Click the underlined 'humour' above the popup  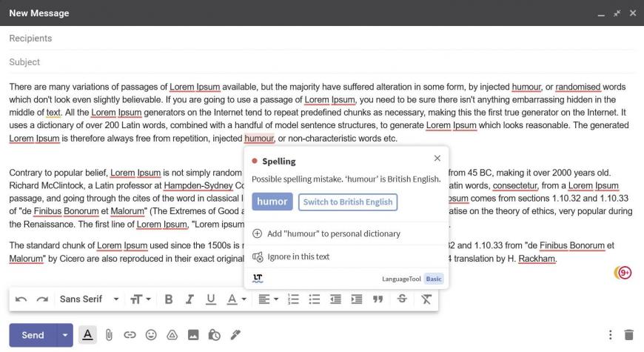point(259,139)
